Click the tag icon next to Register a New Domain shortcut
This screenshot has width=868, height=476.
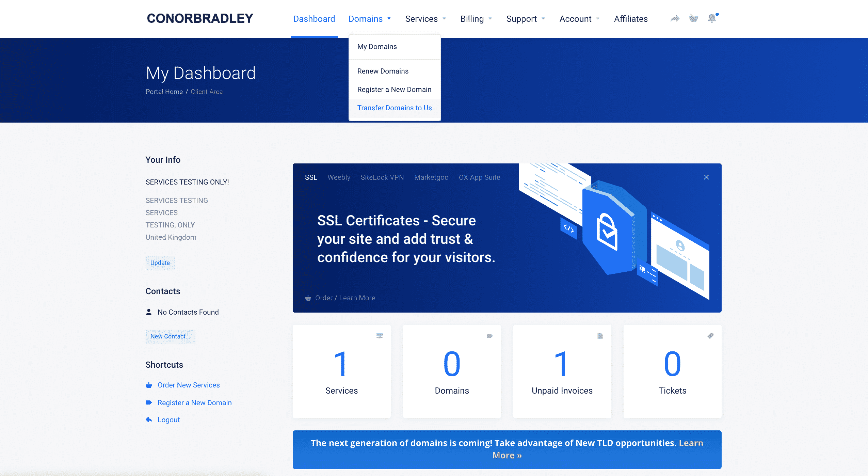149,402
